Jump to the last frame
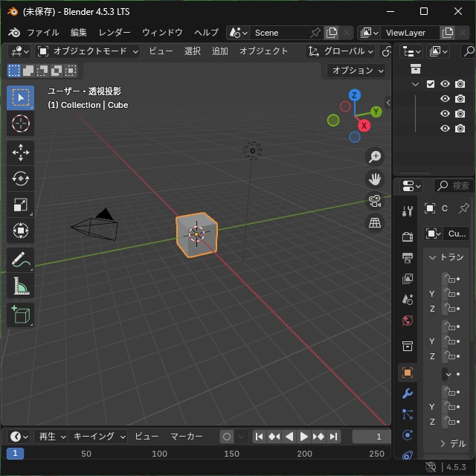The image size is (476, 476). [334, 437]
